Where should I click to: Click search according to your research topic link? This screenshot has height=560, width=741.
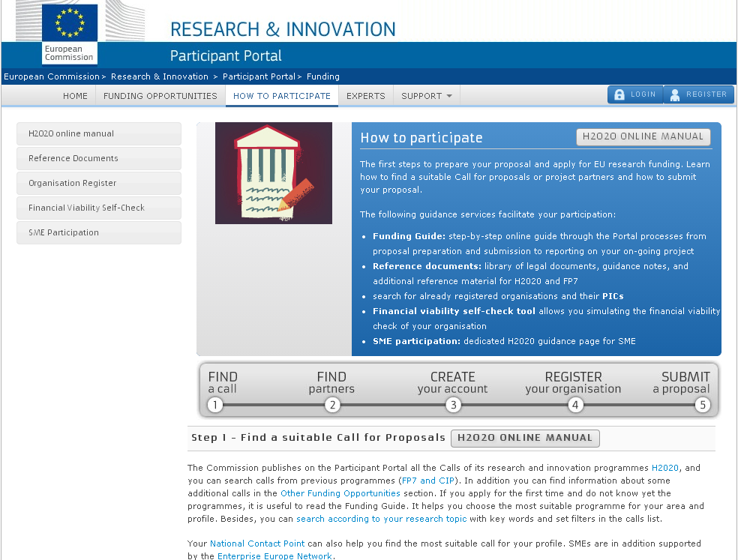(381, 519)
